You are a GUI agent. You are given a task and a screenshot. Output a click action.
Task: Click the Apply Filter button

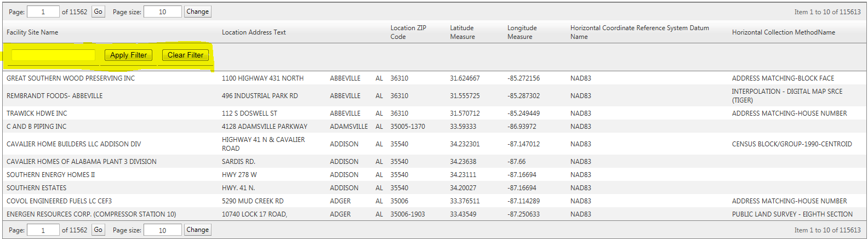pos(128,55)
